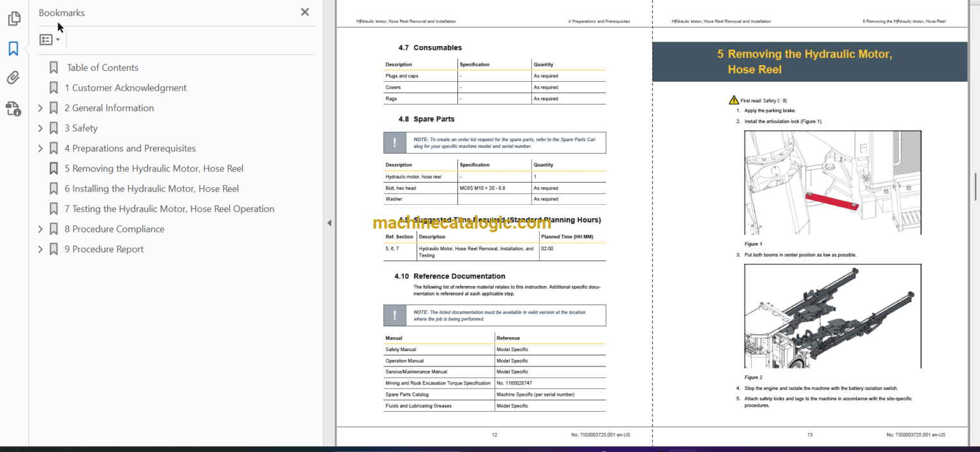Open 7 Testing the Hydraulic Motor bookmark
980x452 pixels.
pyautogui.click(x=169, y=209)
